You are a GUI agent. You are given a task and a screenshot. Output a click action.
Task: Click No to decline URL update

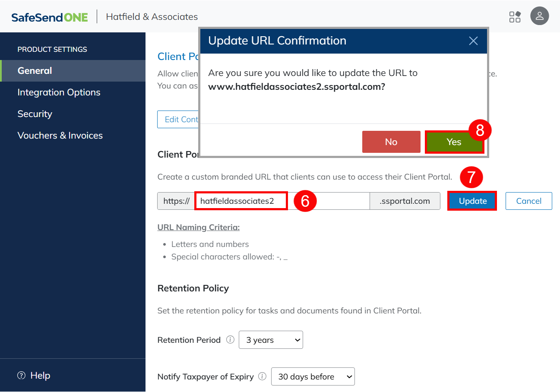click(x=391, y=142)
